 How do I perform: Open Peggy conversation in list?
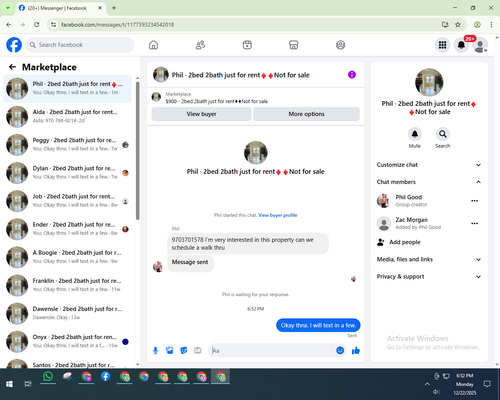[67, 145]
